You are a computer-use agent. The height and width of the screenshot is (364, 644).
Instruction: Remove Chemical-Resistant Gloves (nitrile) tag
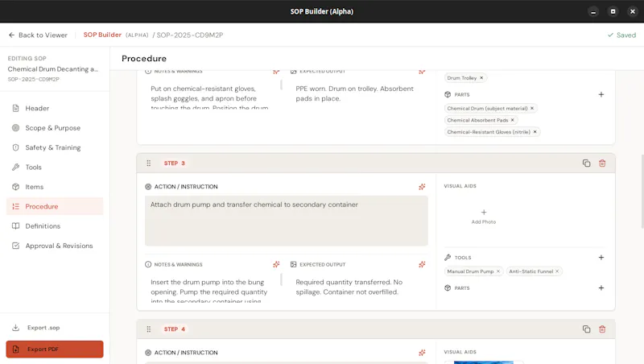coord(535,132)
